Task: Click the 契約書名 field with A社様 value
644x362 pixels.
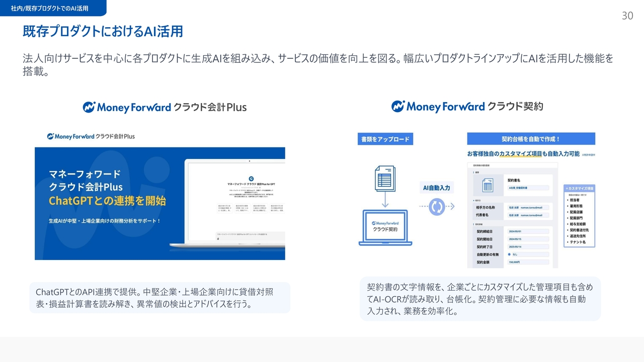Action: (x=529, y=188)
